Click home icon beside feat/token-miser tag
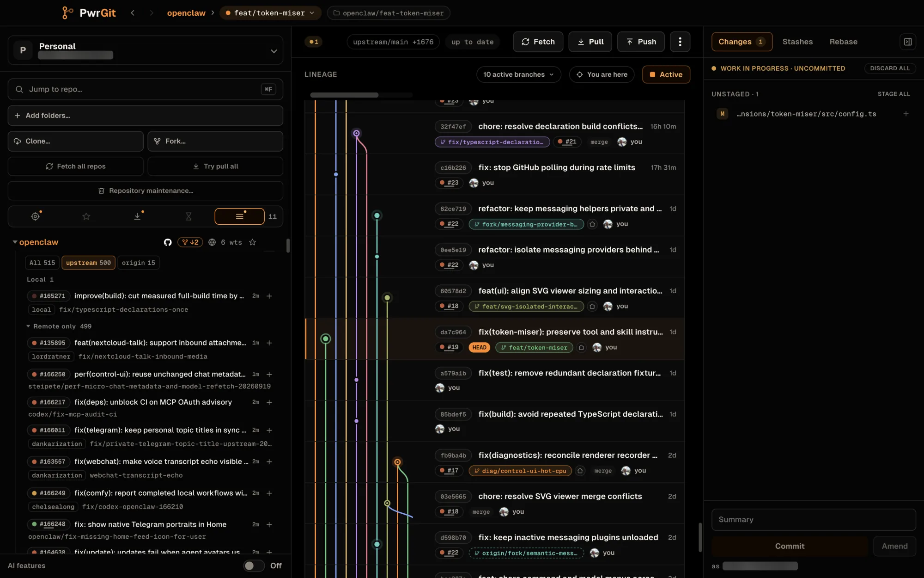 tap(581, 347)
